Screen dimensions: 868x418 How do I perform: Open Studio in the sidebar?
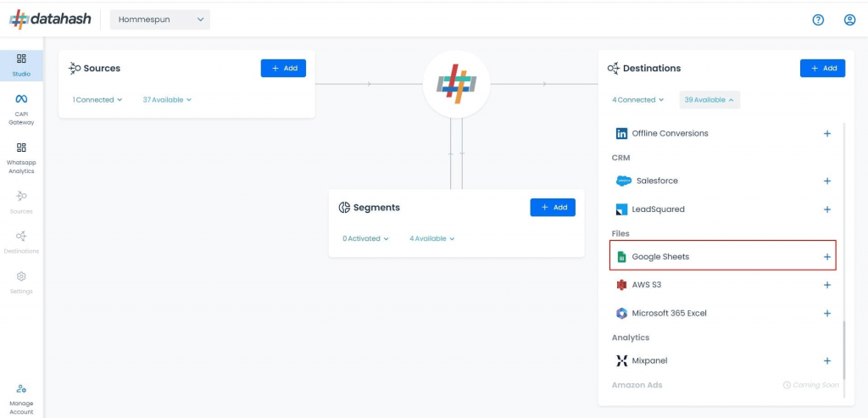click(21, 65)
